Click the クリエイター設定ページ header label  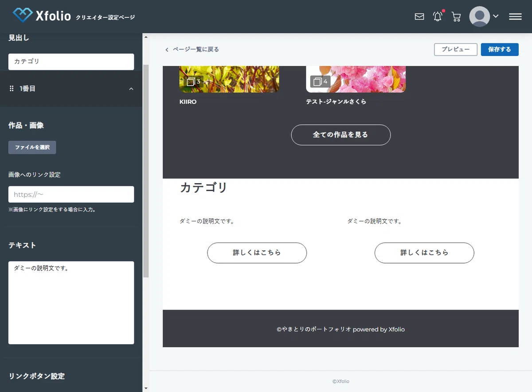tap(106, 18)
